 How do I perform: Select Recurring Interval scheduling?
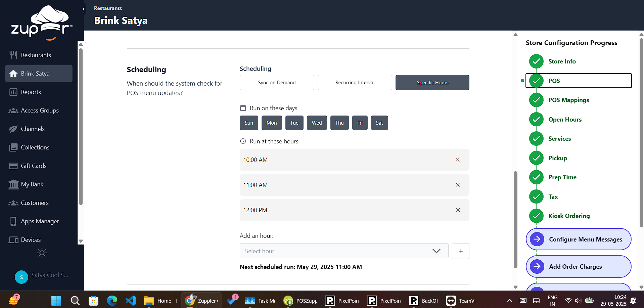click(x=355, y=83)
